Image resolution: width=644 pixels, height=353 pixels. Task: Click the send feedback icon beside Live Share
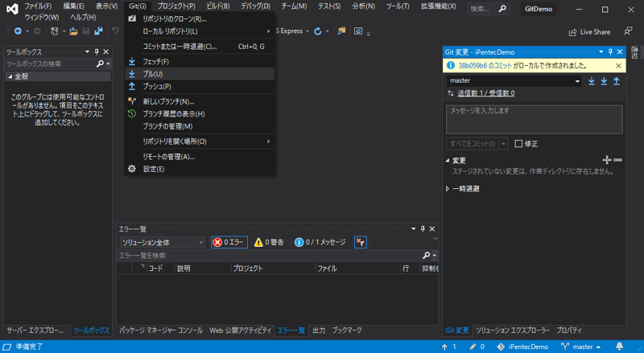click(x=628, y=31)
